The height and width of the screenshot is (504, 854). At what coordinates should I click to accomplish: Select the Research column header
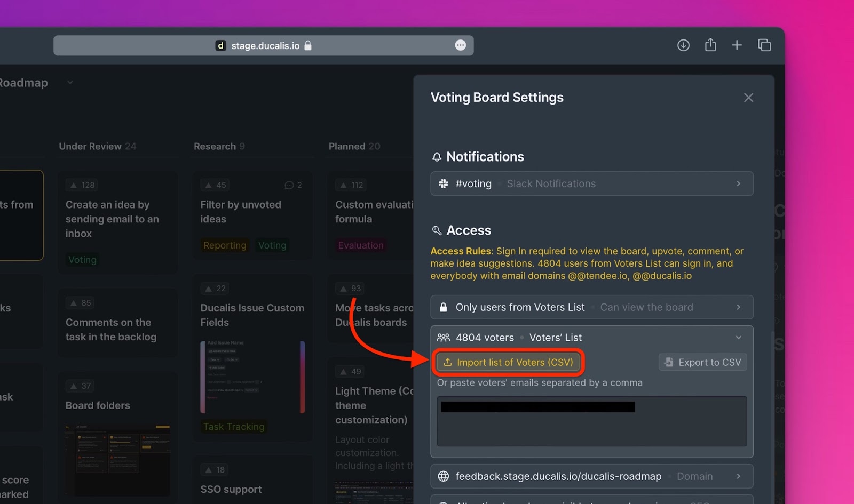[x=219, y=146]
